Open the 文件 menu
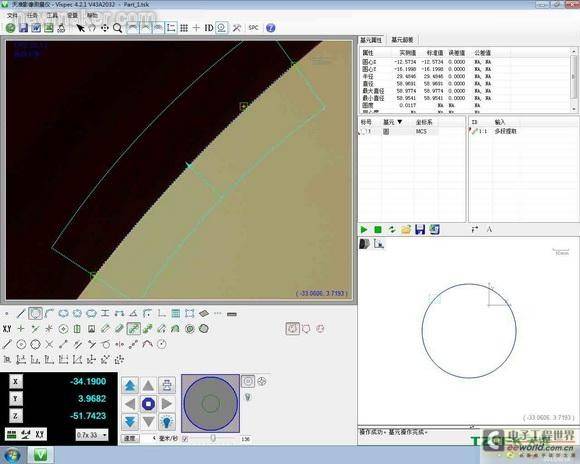This screenshot has width=580, height=464. tap(12, 16)
